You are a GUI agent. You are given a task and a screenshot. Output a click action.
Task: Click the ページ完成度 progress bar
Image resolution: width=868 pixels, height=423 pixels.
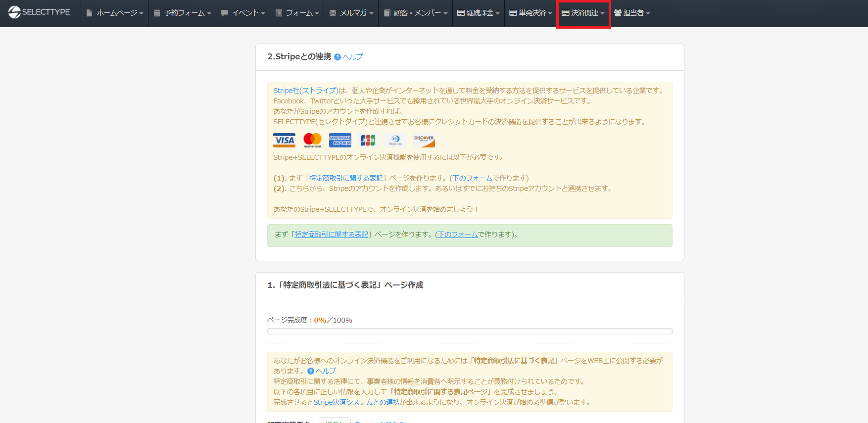tap(470, 331)
